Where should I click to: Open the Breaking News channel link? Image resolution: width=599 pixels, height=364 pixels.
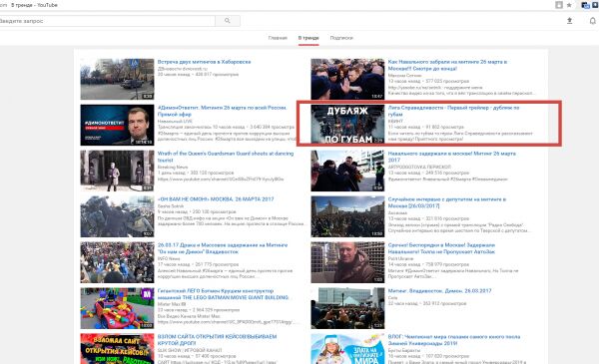tap(173, 167)
